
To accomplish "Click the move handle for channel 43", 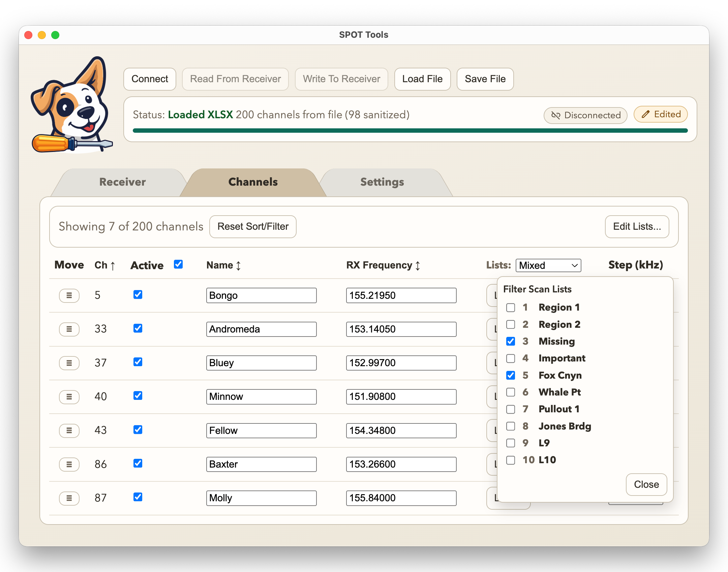I will point(69,430).
